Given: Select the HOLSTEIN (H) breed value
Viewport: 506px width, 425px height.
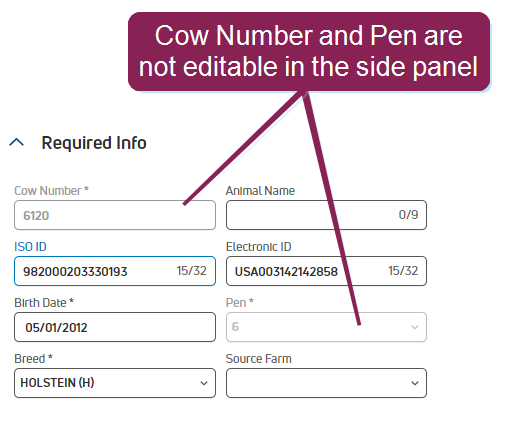Looking at the screenshot, I should (57, 383).
